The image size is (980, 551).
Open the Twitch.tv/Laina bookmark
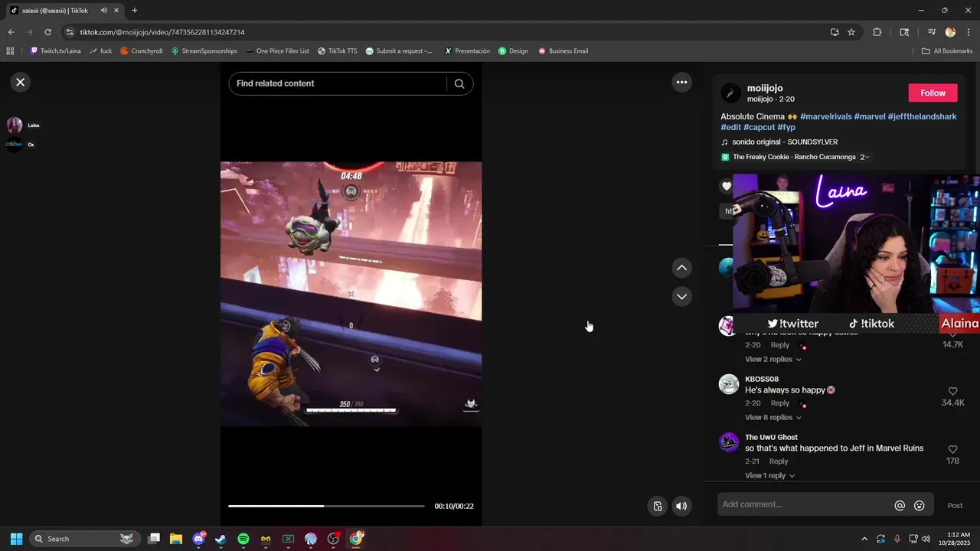point(55,51)
